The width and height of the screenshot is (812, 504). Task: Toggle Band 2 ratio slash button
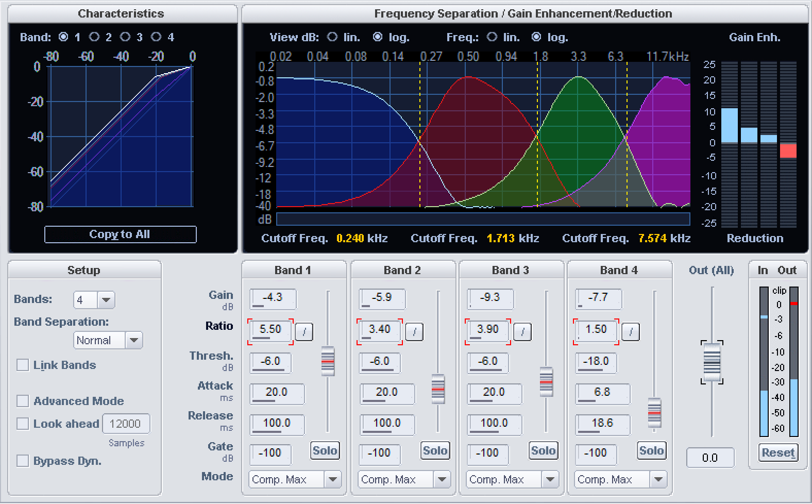click(414, 332)
